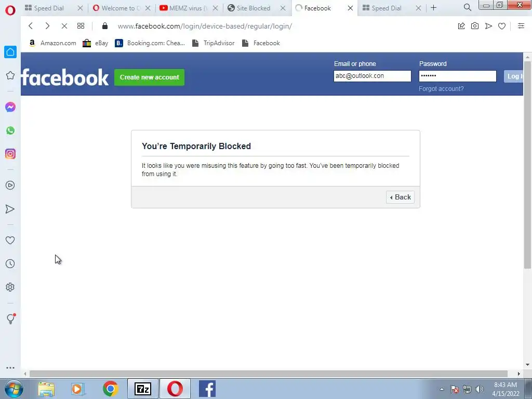Open Speed Dial grid icon in address bar
The width and height of the screenshot is (532, 399).
[x=81, y=26]
